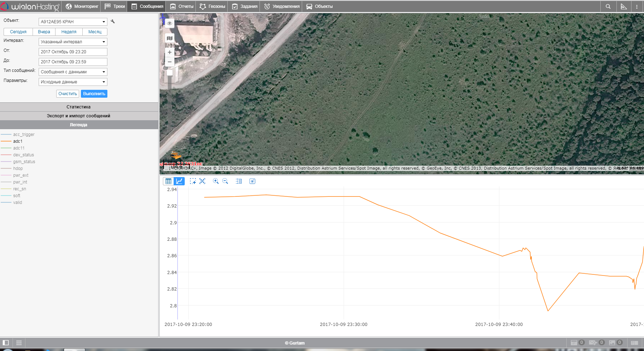Switch messages view to table mode
Image resolution: width=644 pixels, height=351 pixels.
pyautogui.click(x=168, y=181)
